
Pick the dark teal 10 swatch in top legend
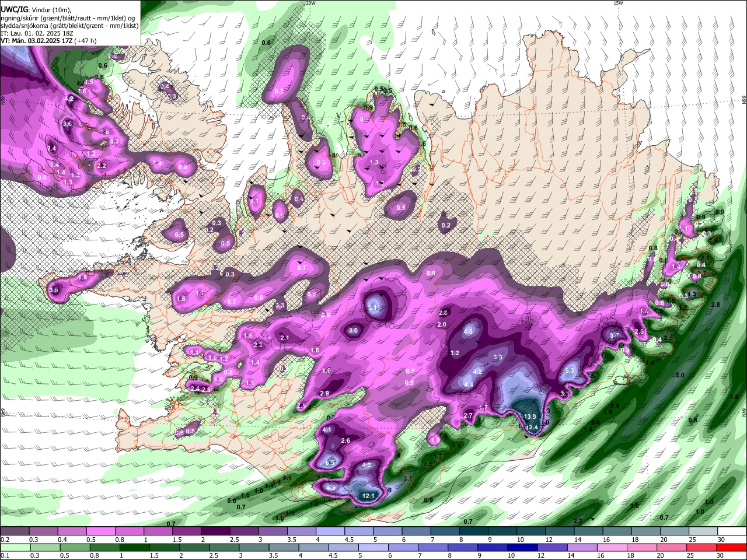point(531,531)
